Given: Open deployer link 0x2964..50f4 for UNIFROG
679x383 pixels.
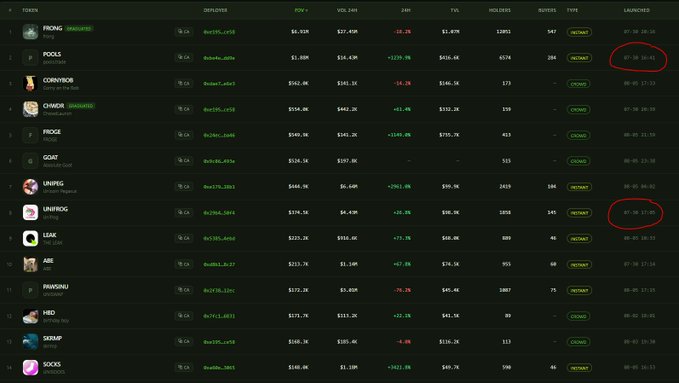Looking at the screenshot, I should click(x=219, y=213).
